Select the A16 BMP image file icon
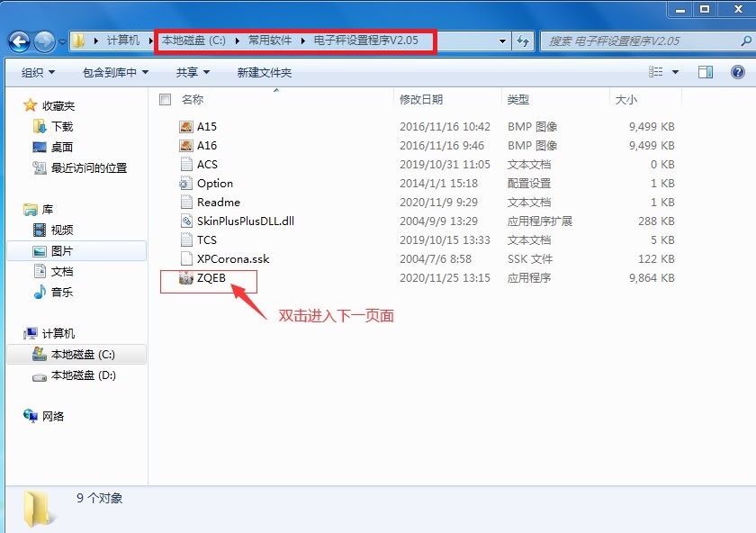The height and width of the screenshot is (533, 756). point(186,146)
